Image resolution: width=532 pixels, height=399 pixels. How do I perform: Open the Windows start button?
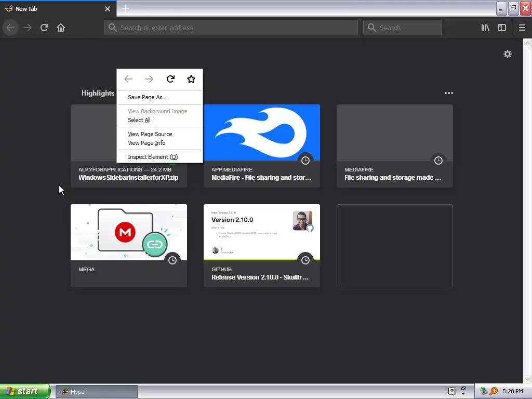(x=24, y=391)
